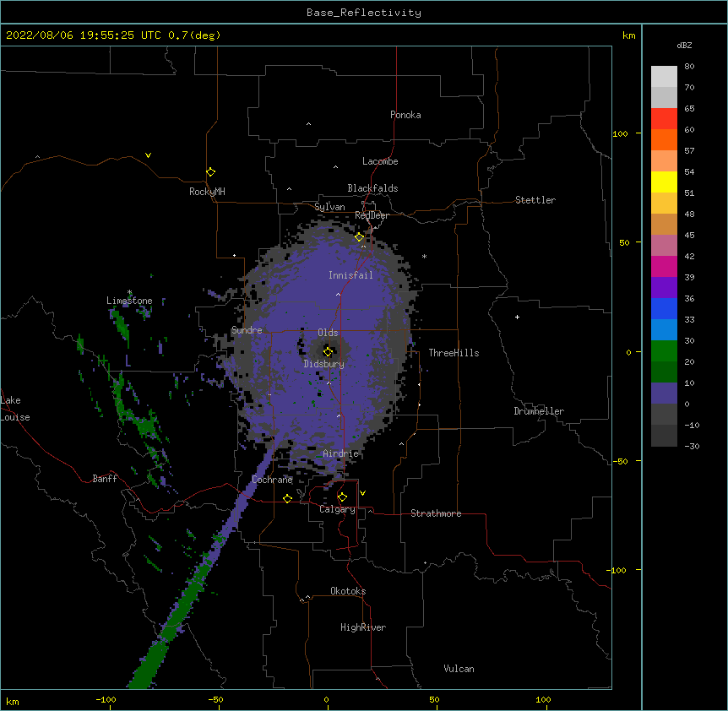This screenshot has height=711, width=728.
Task: Click the white asterisk marker above Limestone
Action: pos(129,292)
